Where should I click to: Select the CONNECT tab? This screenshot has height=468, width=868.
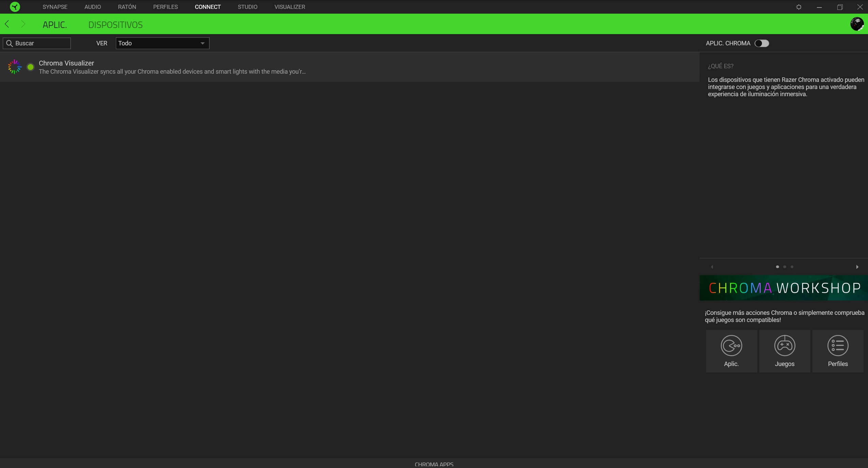click(208, 7)
